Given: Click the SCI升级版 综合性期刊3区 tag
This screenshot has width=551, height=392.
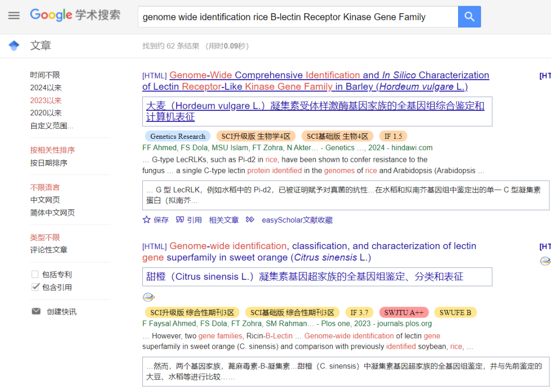Looking at the screenshot, I should coord(192,312).
